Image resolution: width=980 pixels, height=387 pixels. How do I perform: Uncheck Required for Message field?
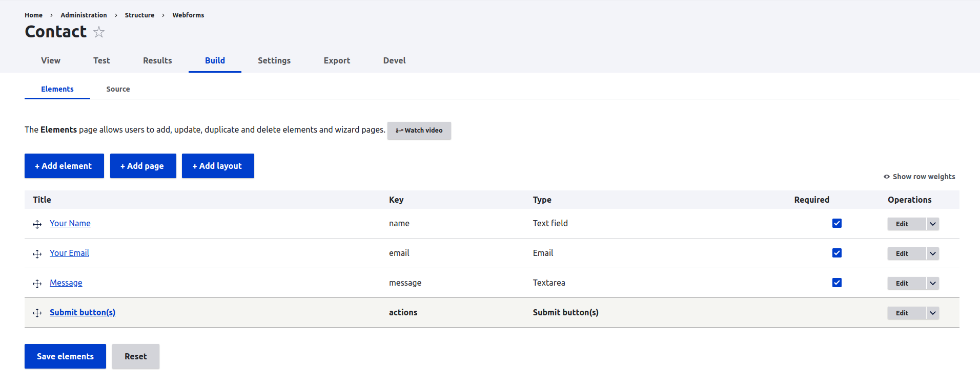coord(836,283)
